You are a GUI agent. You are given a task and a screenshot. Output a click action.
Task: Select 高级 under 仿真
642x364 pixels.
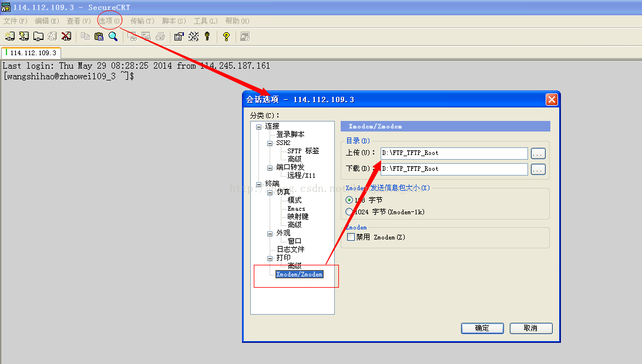point(294,225)
